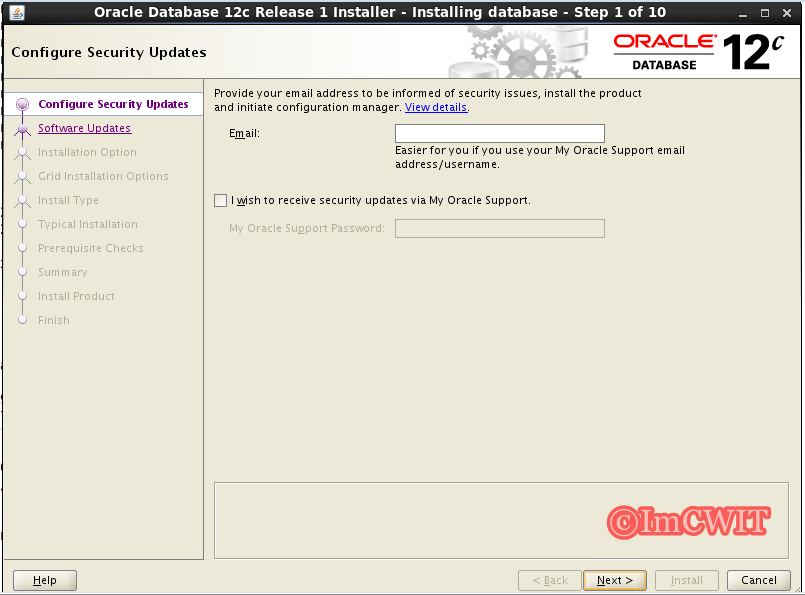
Task: Open the Software Updates step link
Action: click(85, 128)
